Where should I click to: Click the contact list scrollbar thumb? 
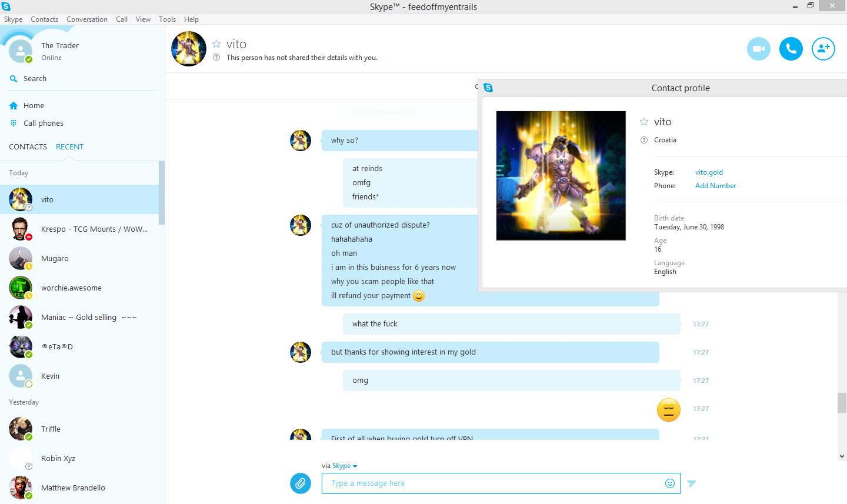click(x=162, y=193)
